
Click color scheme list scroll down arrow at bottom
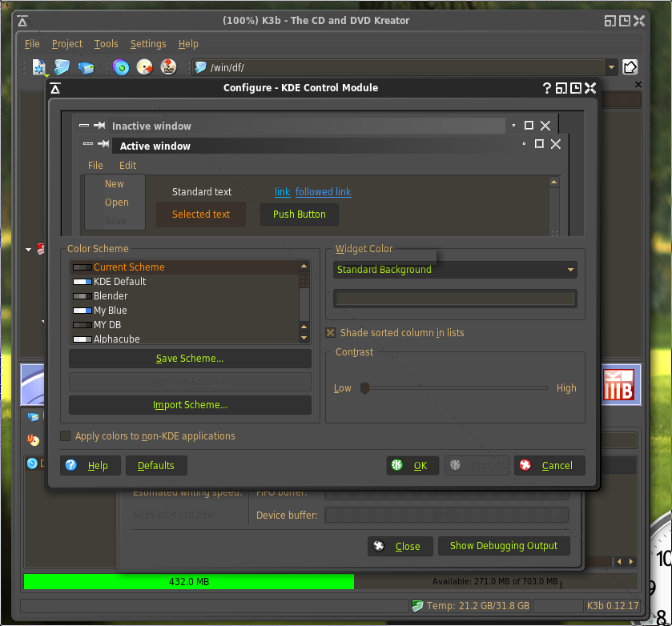coord(304,338)
